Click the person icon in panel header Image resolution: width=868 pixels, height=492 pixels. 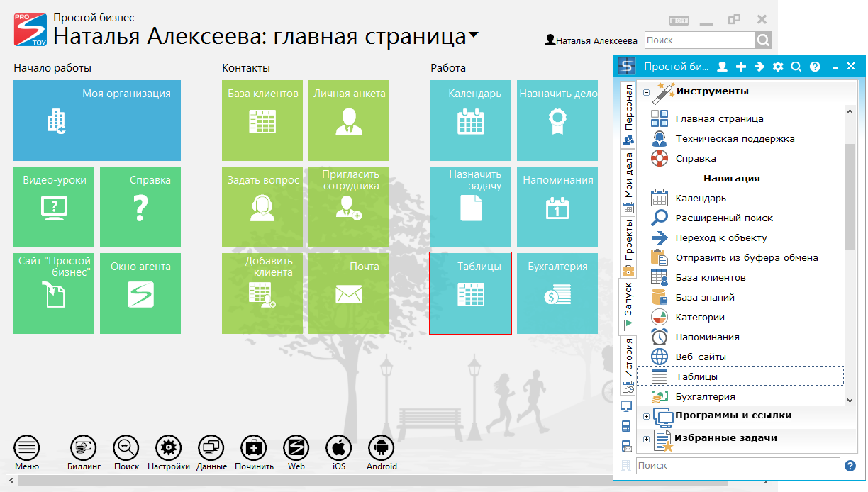723,67
